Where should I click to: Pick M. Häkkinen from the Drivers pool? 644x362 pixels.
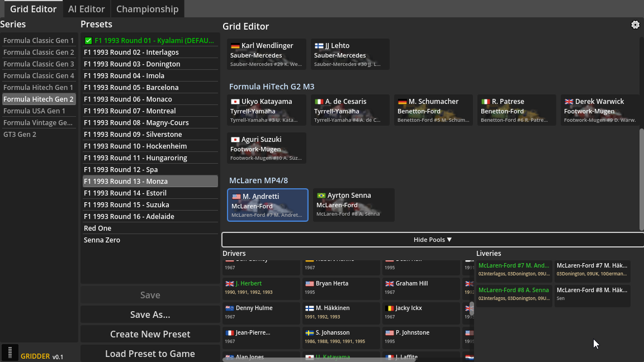pos(342,312)
